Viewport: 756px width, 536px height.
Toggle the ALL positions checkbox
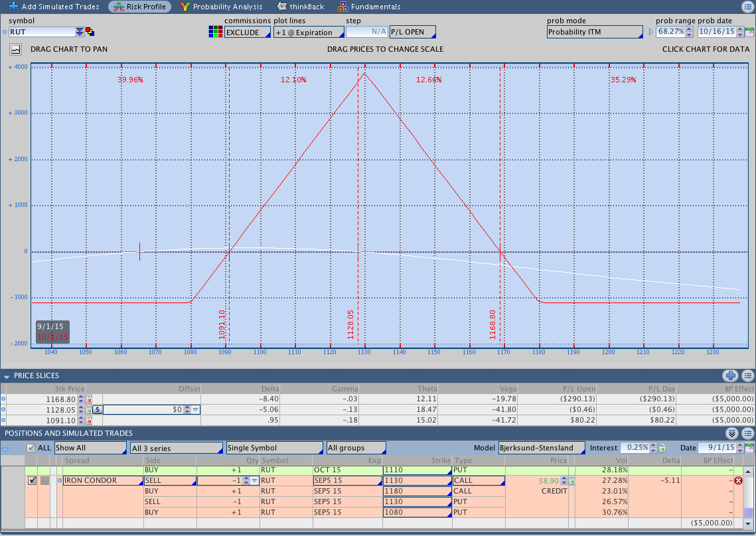pos(31,448)
